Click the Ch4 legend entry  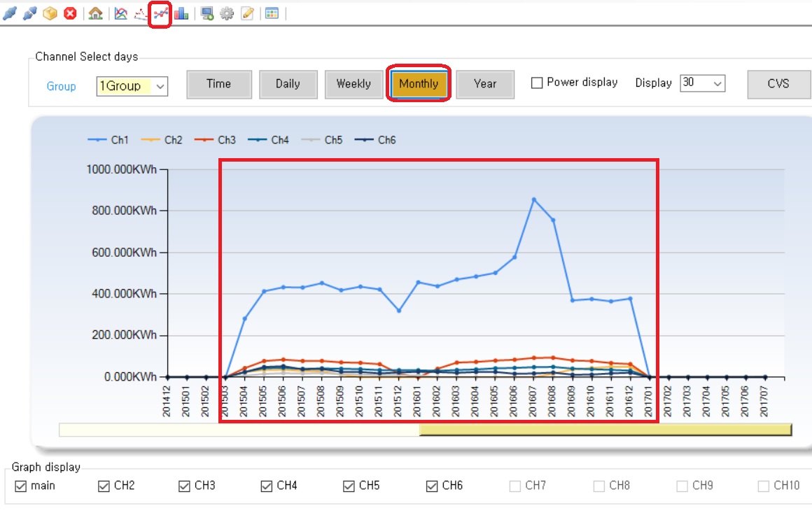[268, 140]
